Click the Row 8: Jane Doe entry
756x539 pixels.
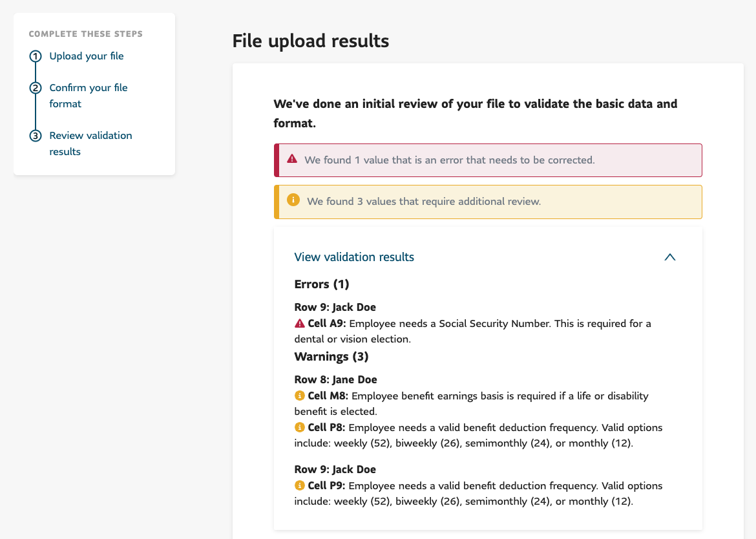pyautogui.click(x=335, y=380)
